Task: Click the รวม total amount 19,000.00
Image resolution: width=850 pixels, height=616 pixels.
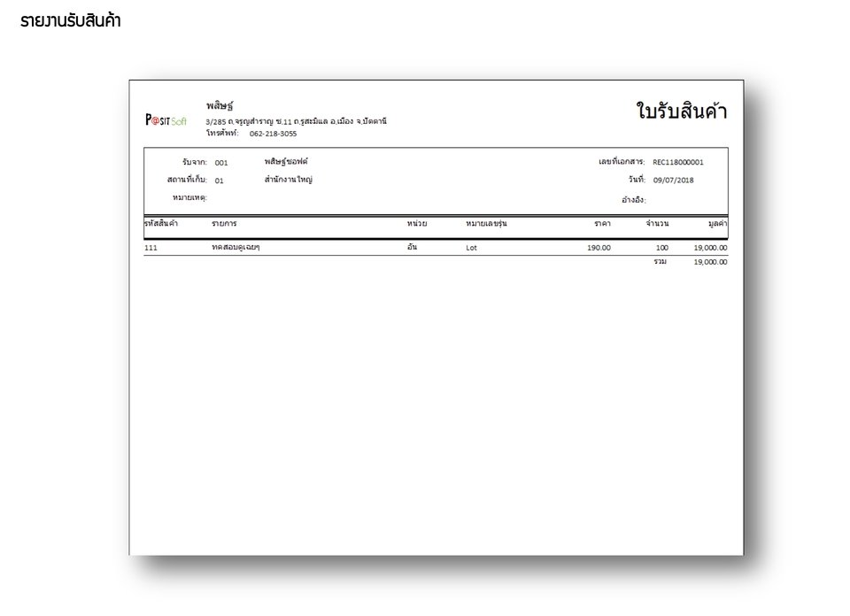Action: coord(710,262)
